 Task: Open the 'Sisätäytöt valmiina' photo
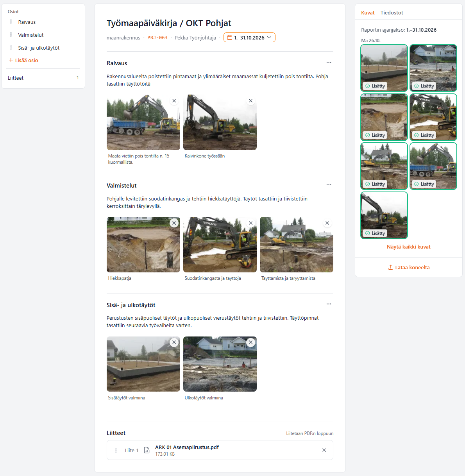[143, 364]
